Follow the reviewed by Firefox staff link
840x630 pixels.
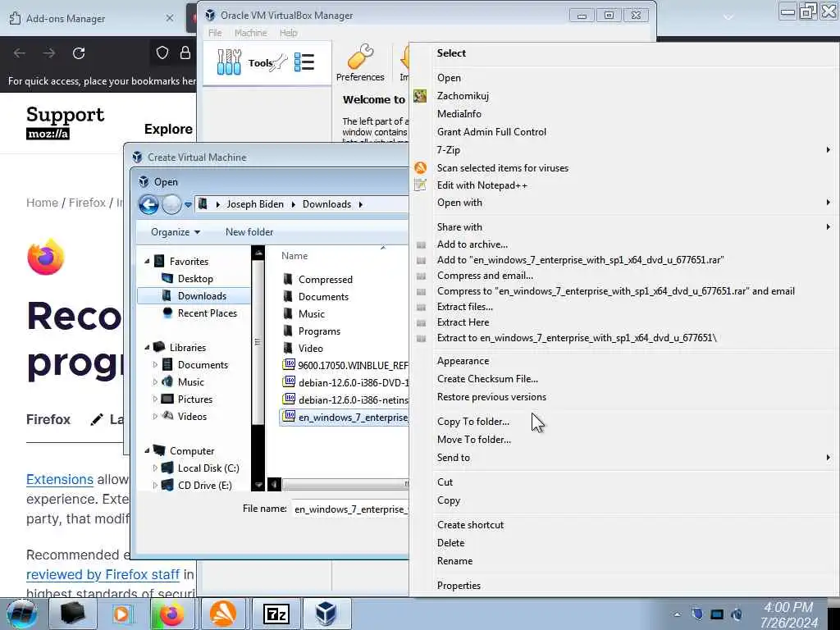pos(103,574)
